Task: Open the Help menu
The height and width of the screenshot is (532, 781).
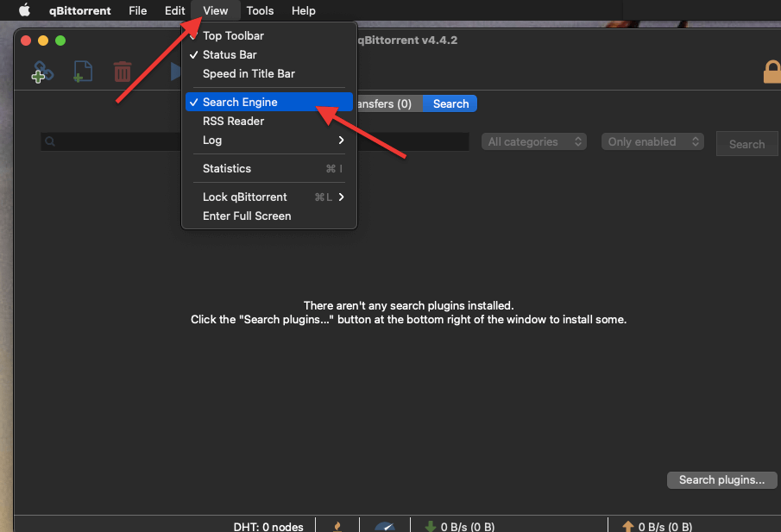Action: pos(303,10)
